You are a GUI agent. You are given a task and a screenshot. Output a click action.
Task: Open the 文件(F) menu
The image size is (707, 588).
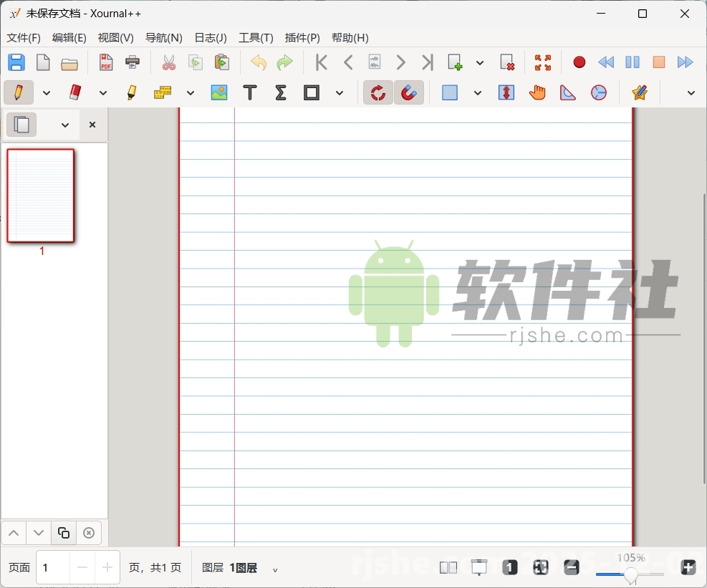pos(22,38)
